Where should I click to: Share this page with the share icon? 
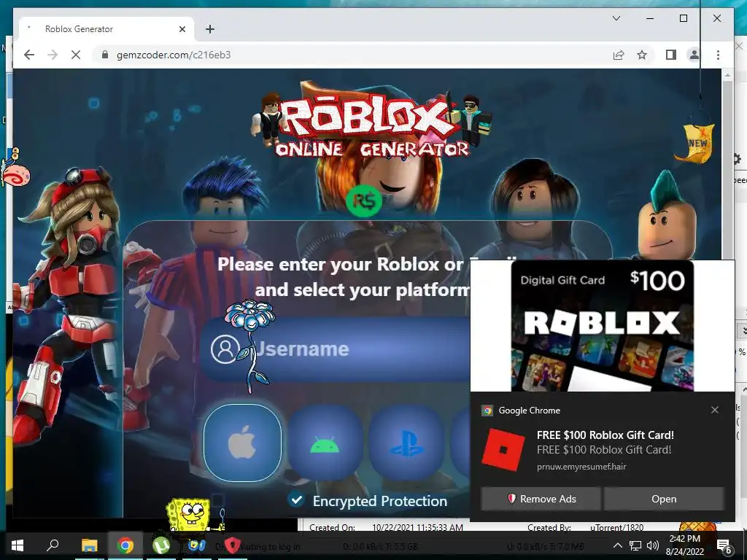click(x=619, y=55)
